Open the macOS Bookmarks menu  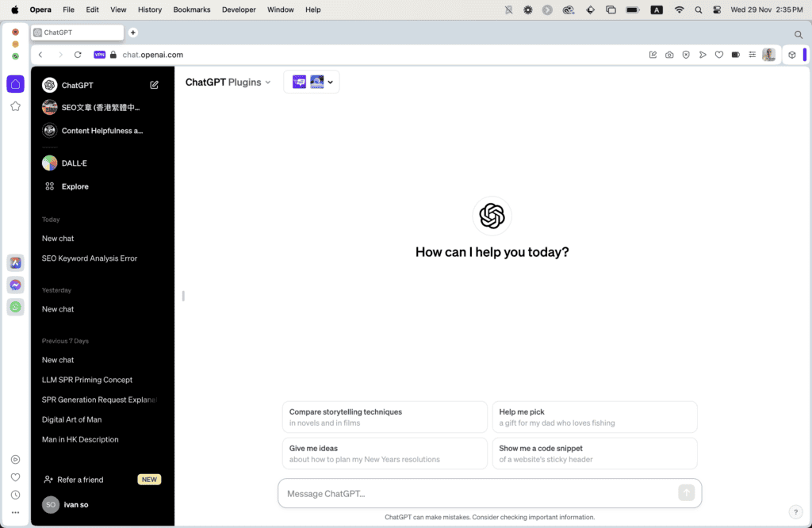pyautogui.click(x=191, y=10)
